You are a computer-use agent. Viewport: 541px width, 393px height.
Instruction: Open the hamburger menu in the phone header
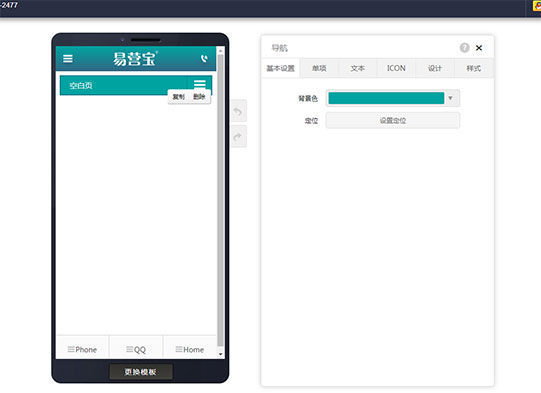[68, 59]
